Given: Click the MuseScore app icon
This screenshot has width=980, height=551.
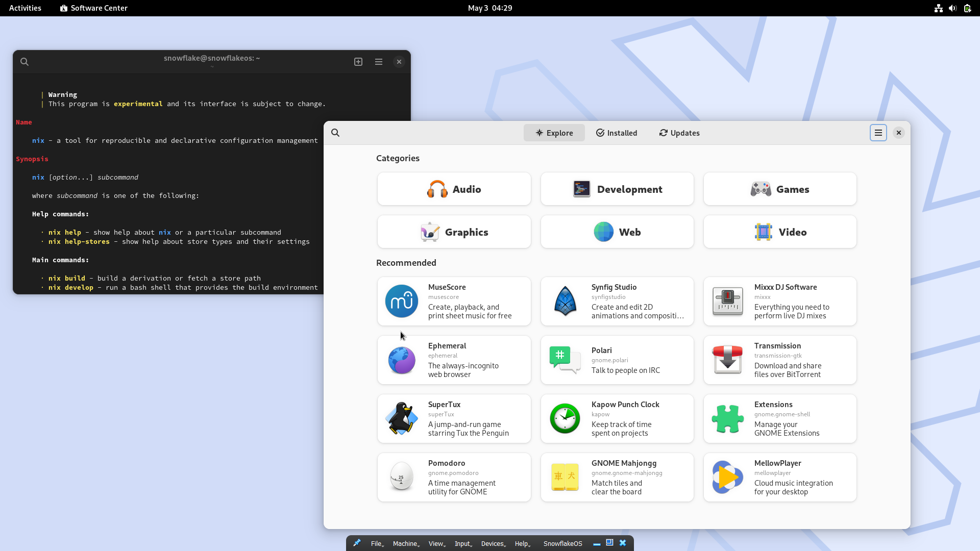Looking at the screenshot, I should (401, 301).
